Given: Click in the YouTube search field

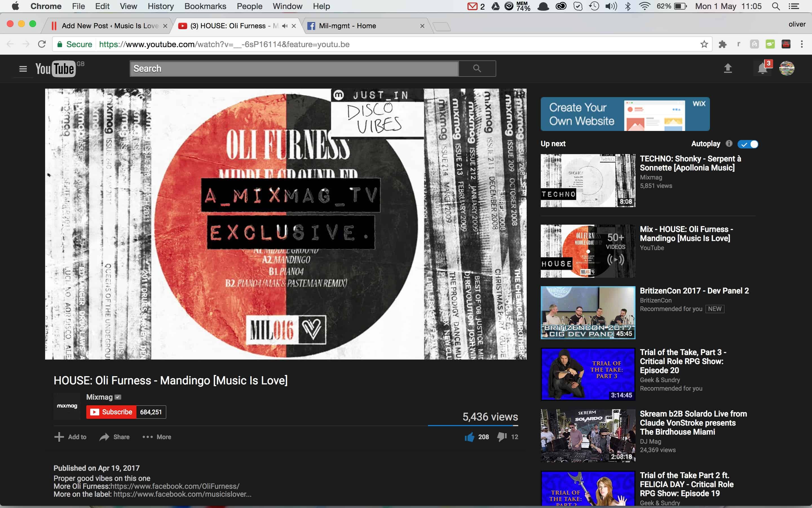Looking at the screenshot, I should (294, 69).
